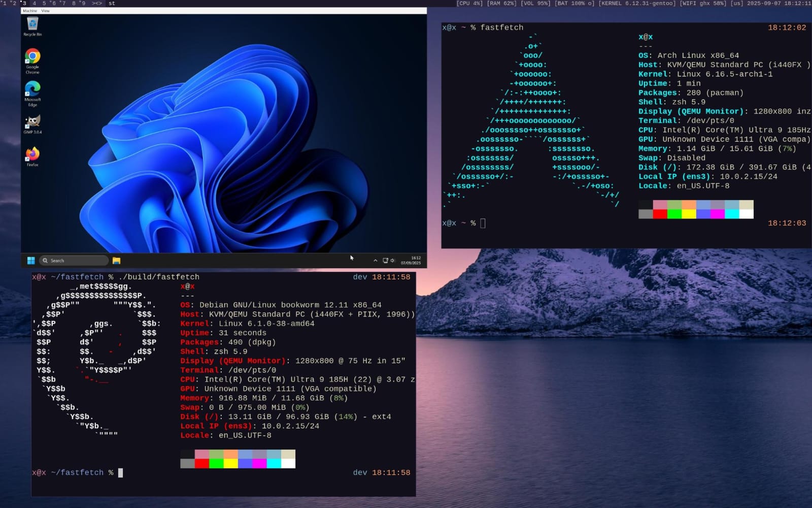
Task: Open the Machine menu in the VM window
Action: pyautogui.click(x=30, y=11)
